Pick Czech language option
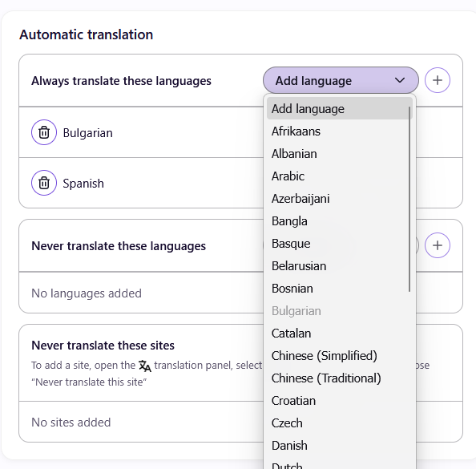476x469 pixels. [340, 423]
